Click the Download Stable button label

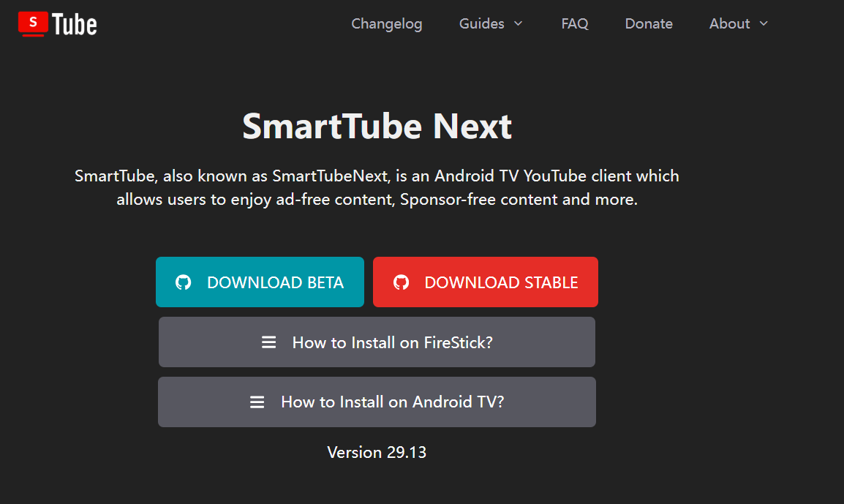pos(501,282)
